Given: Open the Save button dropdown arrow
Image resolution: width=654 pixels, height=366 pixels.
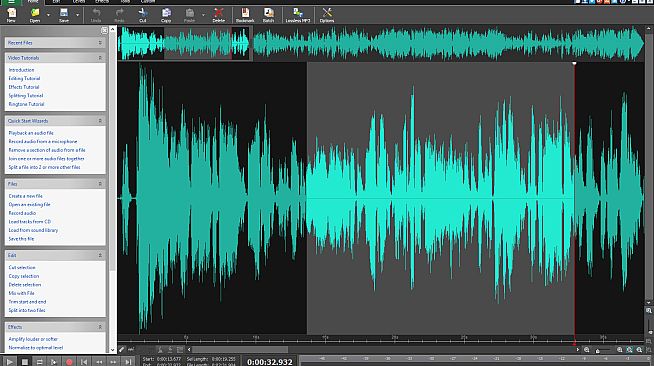Looking at the screenshot, I should [x=77, y=15].
